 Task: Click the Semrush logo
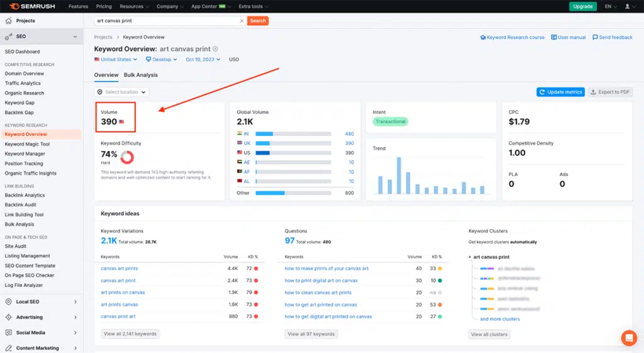32,6
